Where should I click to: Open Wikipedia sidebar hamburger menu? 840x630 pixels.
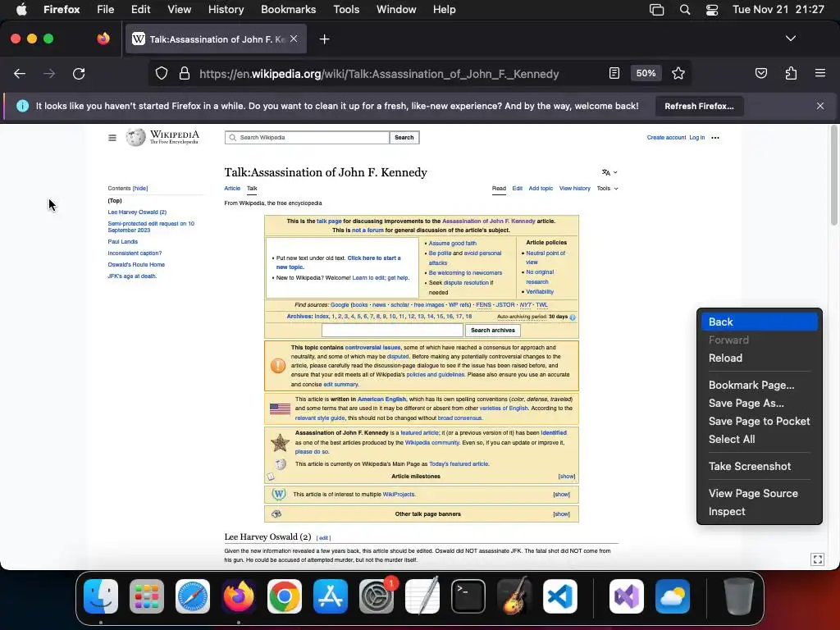click(x=112, y=138)
